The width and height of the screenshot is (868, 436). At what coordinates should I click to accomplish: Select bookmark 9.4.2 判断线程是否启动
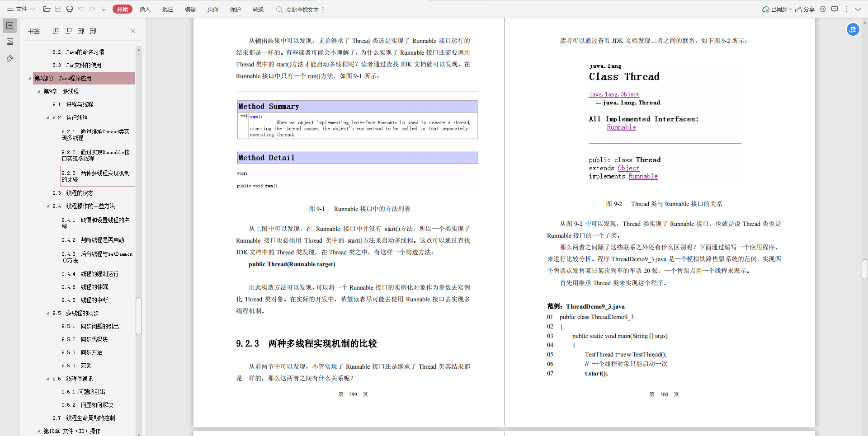93,240
